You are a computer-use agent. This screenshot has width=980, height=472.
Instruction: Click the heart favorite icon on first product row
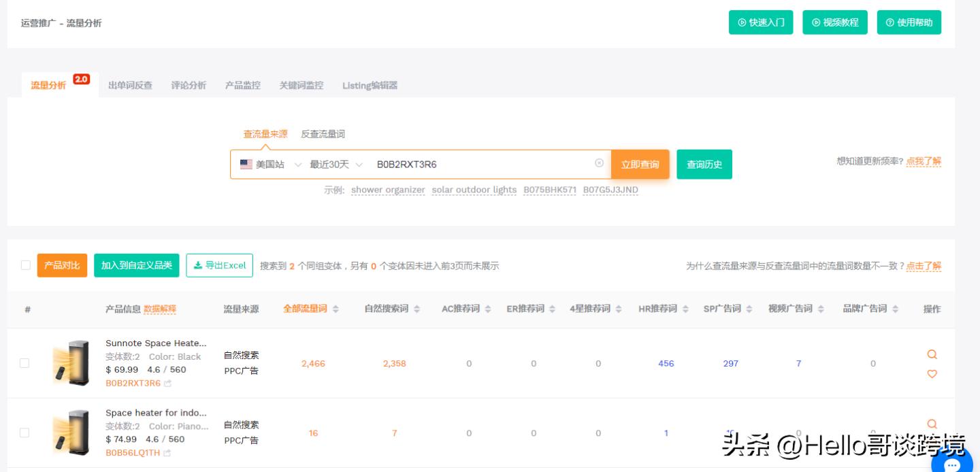coord(932,374)
